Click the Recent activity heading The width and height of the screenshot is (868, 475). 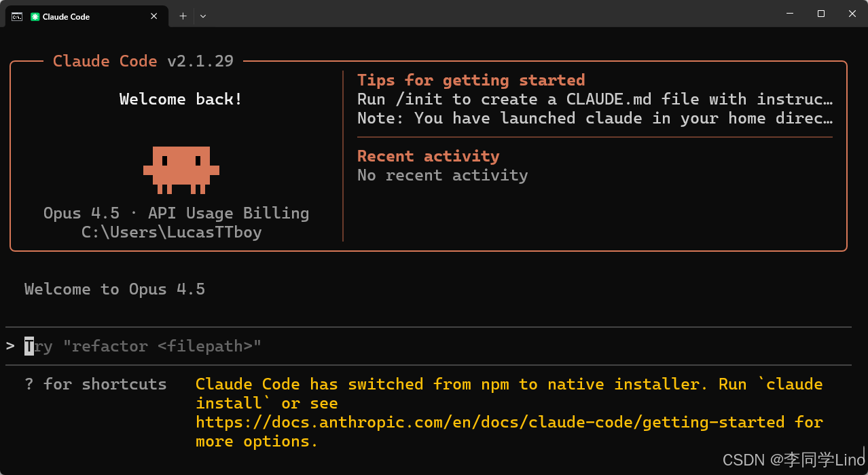pos(428,155)
